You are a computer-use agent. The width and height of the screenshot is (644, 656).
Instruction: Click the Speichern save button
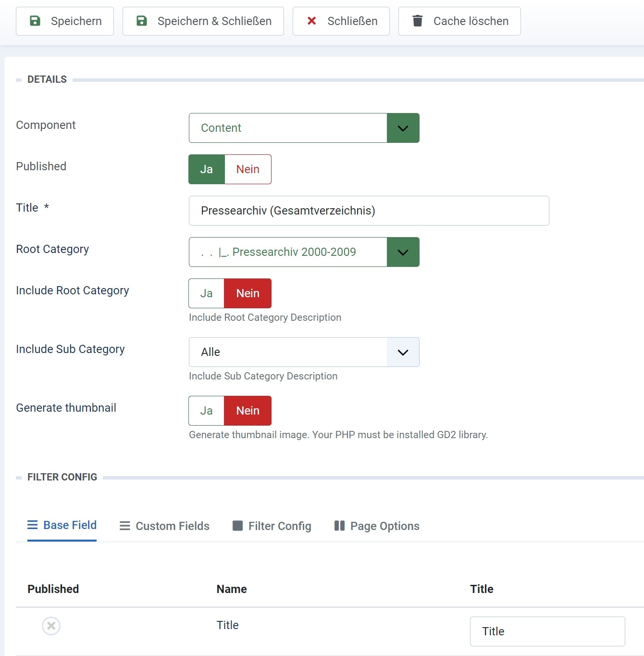point(65,21)
